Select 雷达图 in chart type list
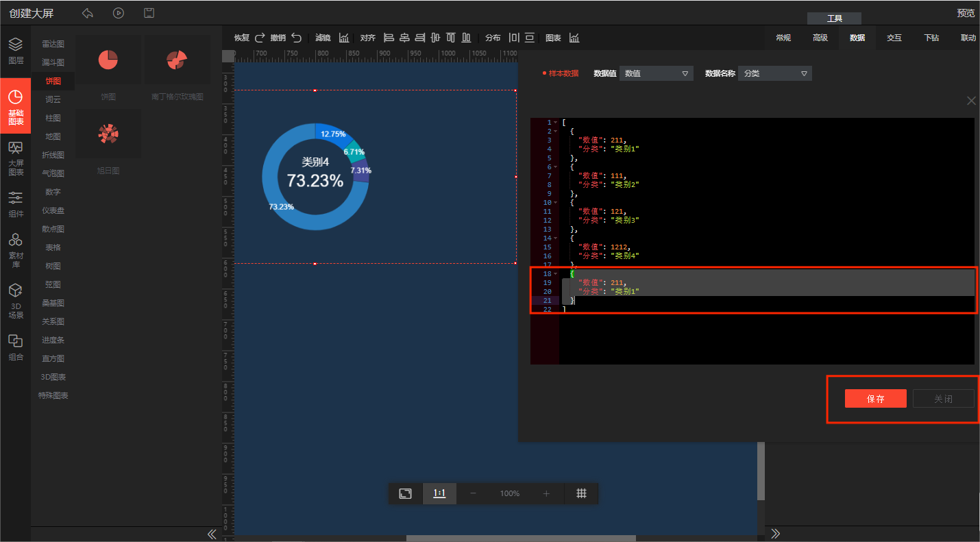The width and height of the screenshot is (980, 542). (x=53, y=44)
